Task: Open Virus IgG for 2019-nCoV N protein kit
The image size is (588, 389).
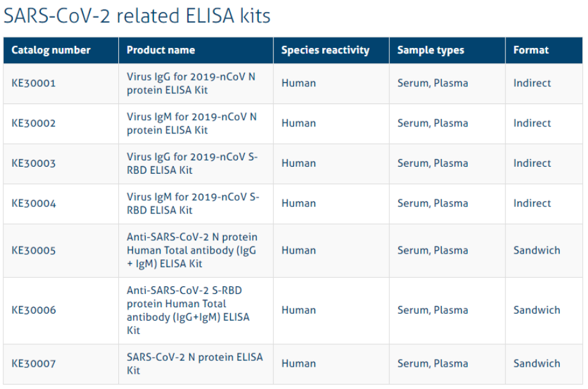Action: [191, 83]
